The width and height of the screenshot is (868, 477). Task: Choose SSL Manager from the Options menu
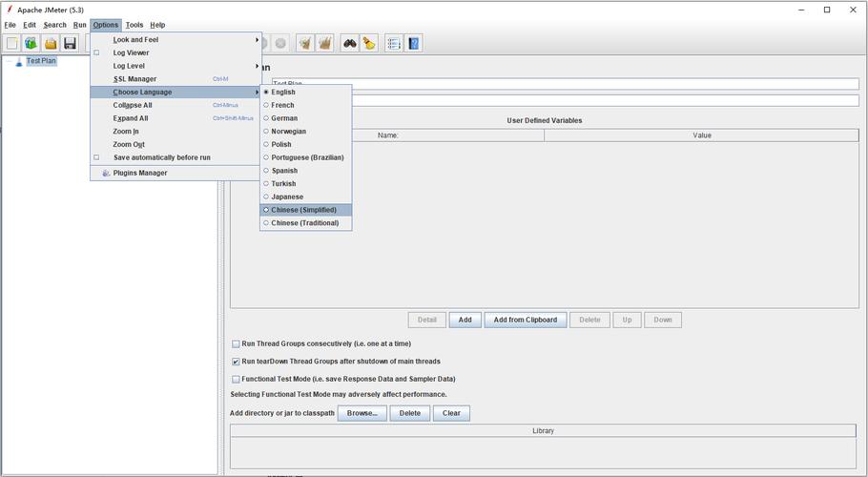pos(134,79)
